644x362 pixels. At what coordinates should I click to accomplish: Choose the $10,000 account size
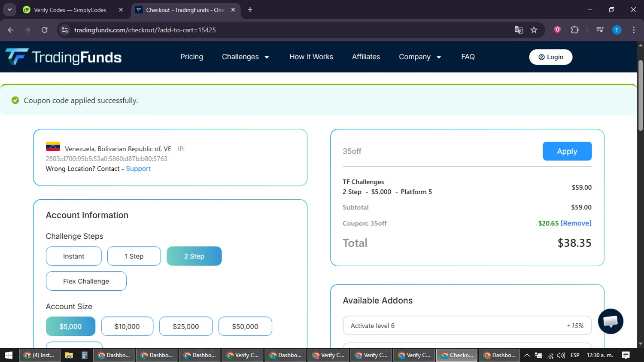[x=127, y=326]
